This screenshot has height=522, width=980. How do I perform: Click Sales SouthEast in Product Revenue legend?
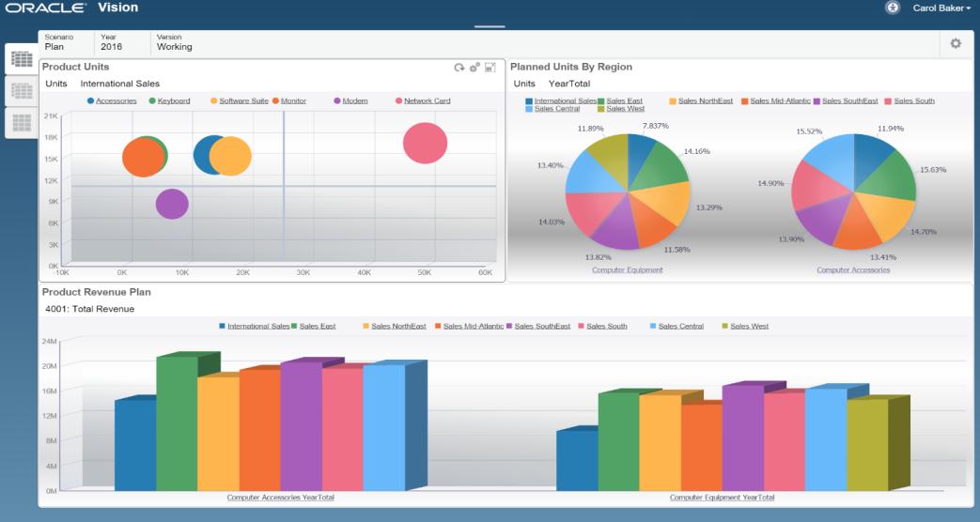542,326
